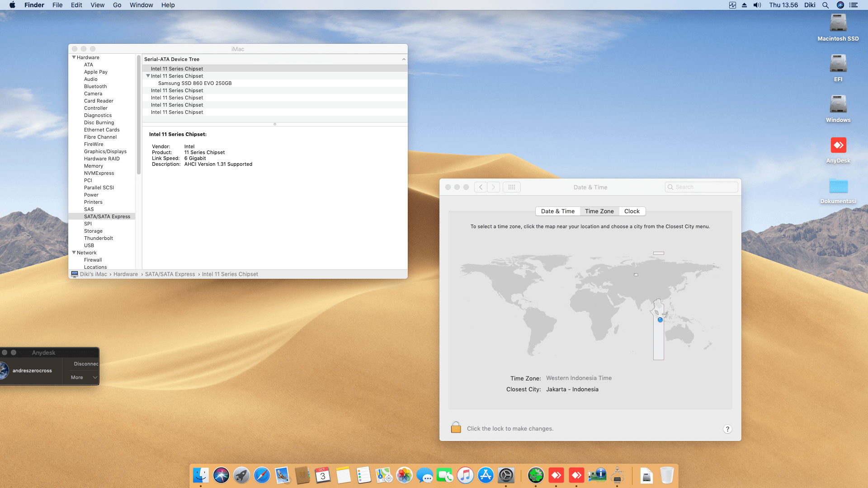Collapse the expanded Intel 11 Series Chipset row
Screen dimensions: 868x488
(148, 76)
